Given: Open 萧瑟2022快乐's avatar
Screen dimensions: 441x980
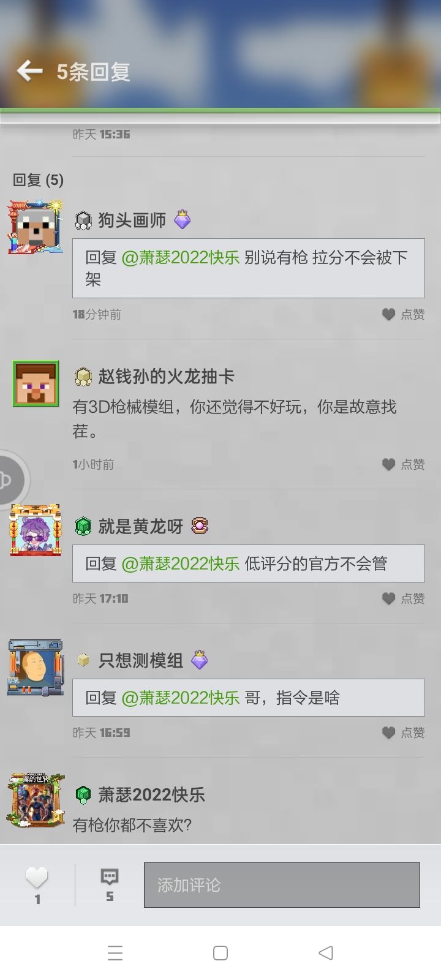Looking at the screenshot, I should [36, 799].
